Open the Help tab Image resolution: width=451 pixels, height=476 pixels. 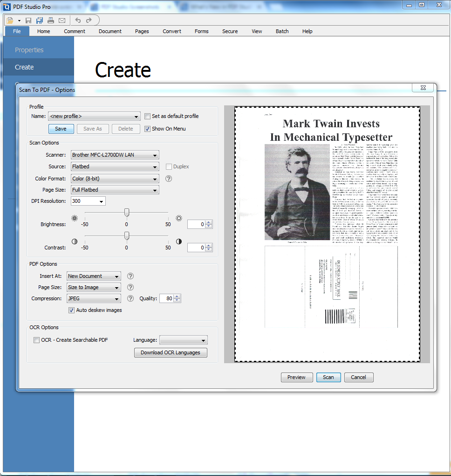[307, 31]
